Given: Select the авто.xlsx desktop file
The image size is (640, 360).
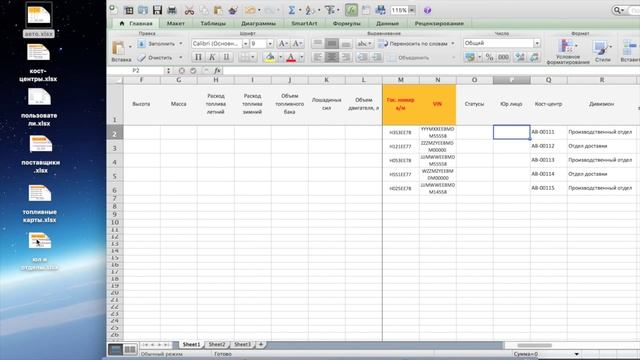Looking at the screenshot, I should click(x=39, y=20).
